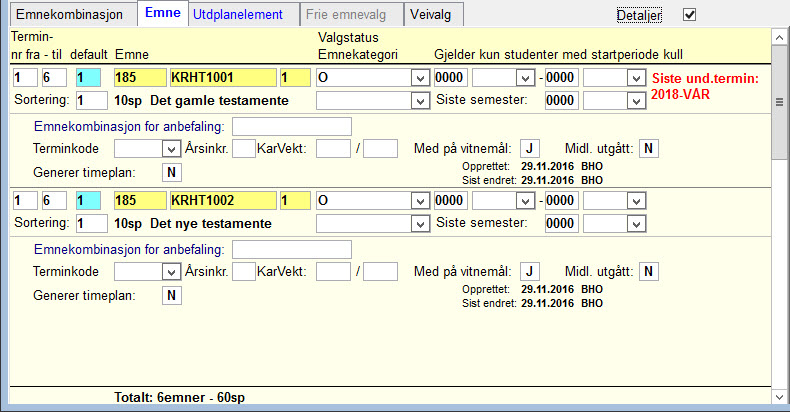
Task: Click the Årsinkr. field for KRHT1001
Action: [244, 149]
